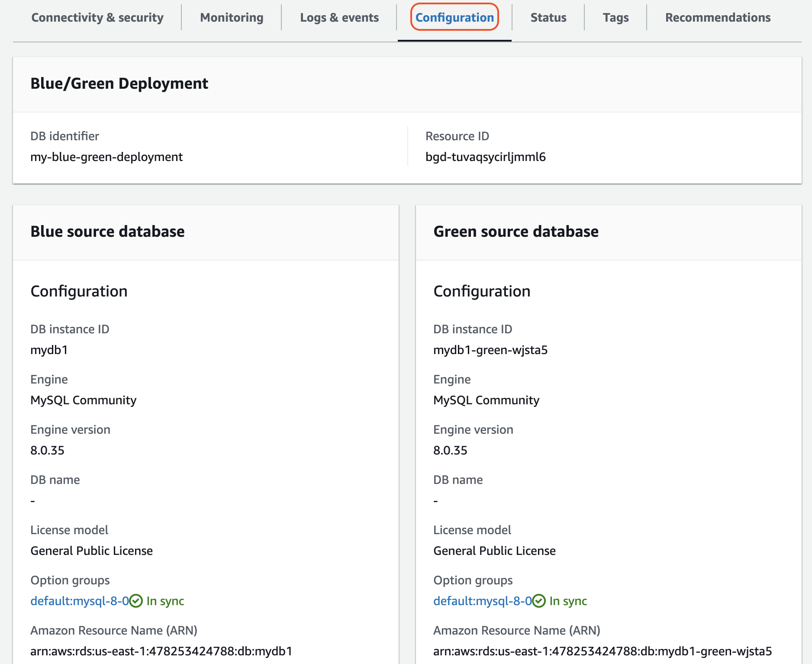Switch to the Status tab
Viewport: 812px width, 664px height.
click(x=548, y=17)
